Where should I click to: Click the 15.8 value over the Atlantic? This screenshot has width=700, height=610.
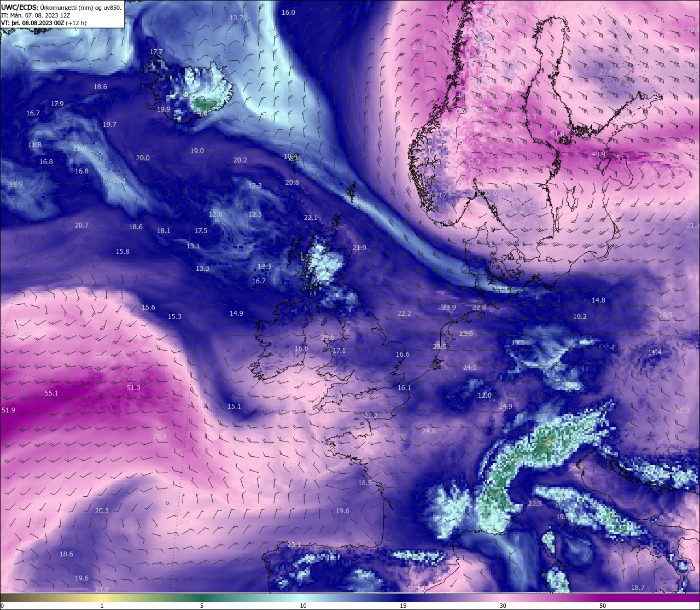[x=122, y=252]
